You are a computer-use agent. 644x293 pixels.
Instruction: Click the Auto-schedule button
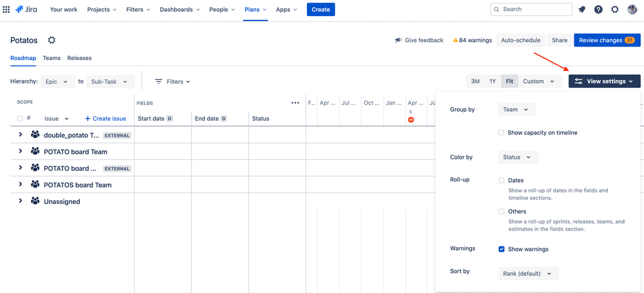(x=521, y=40)
